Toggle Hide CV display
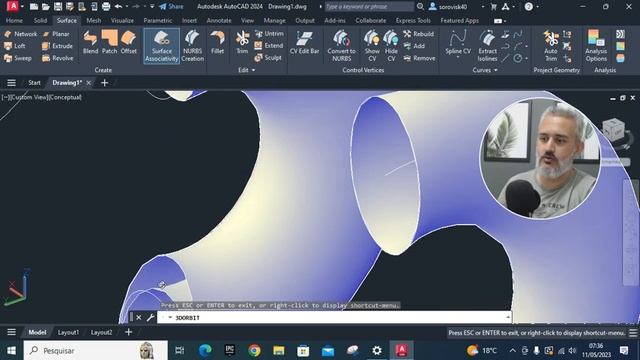 [391, 46]
